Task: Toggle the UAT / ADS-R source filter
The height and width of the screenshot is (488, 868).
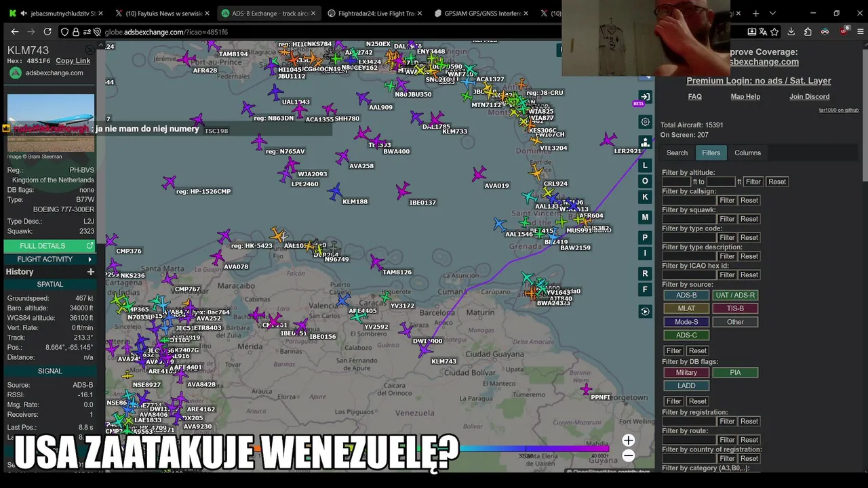Action: [735, 295]
